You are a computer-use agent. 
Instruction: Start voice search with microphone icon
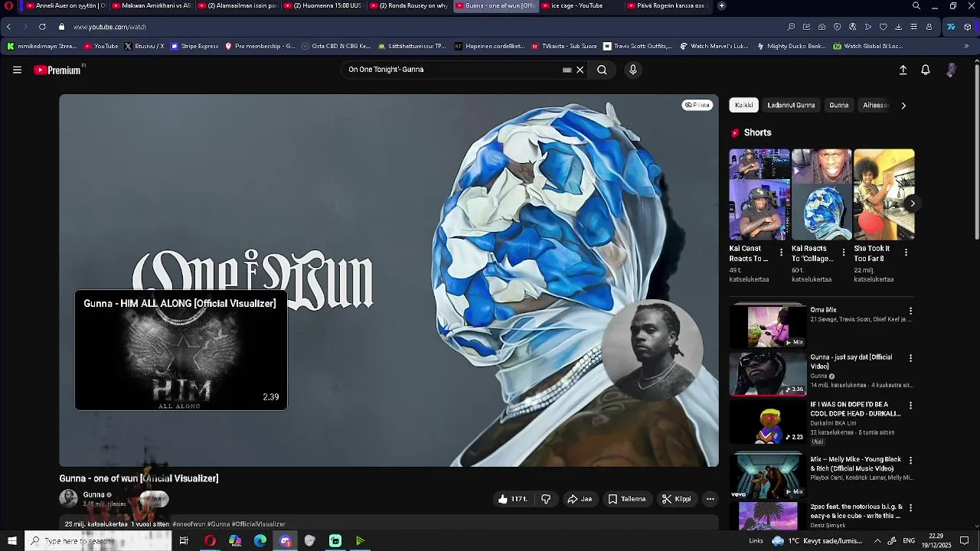click(632, 70)
